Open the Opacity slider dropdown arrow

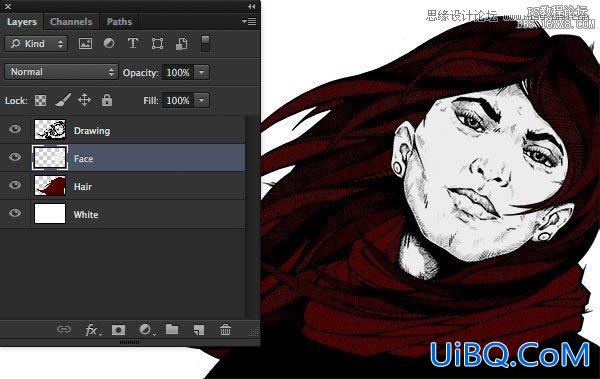[x=202, y=72]
